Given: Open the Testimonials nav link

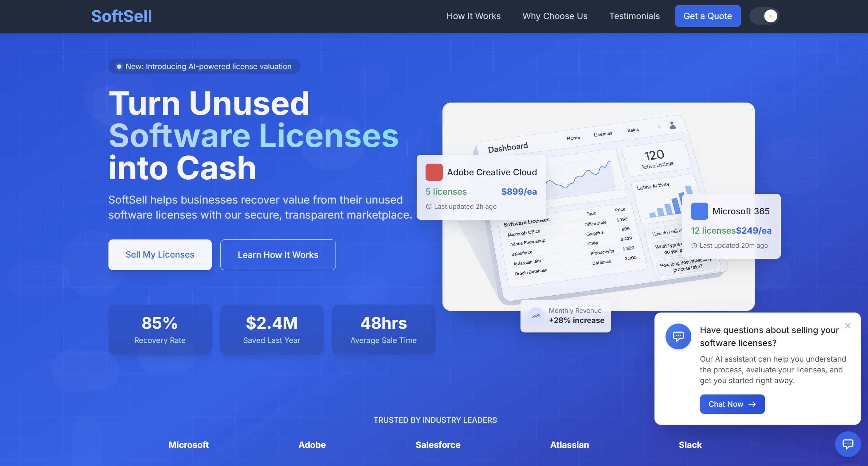Looking at the screenshot, I should pos(634,16).
